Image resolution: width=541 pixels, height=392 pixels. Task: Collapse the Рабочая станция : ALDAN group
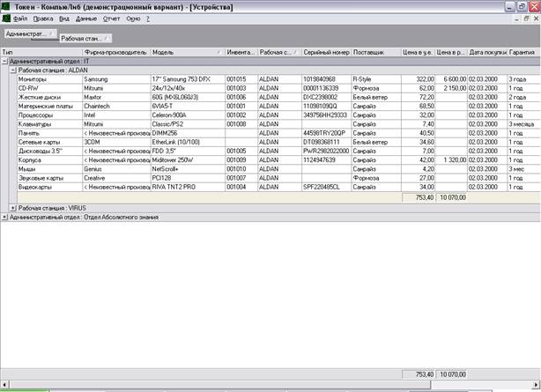click(x=13, y=70)
